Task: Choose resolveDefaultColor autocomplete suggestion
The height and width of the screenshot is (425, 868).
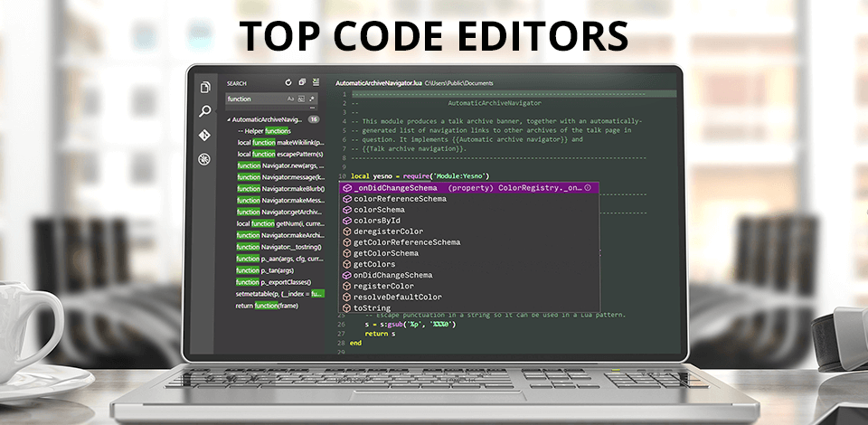Action: click(x=469, y=297)
